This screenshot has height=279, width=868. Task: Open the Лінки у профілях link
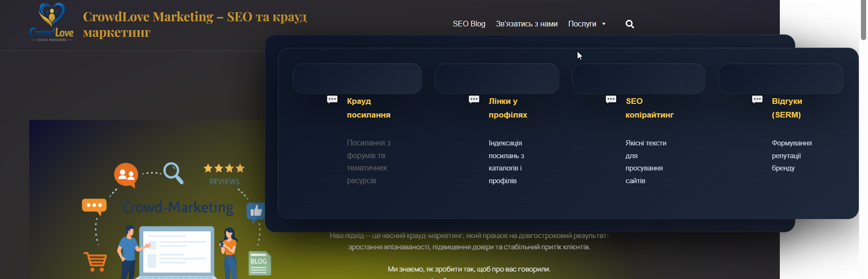508,108
